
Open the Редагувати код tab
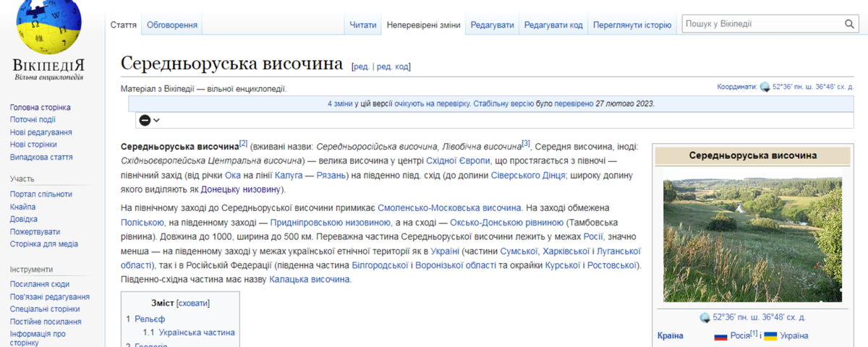tap(553, 25)
